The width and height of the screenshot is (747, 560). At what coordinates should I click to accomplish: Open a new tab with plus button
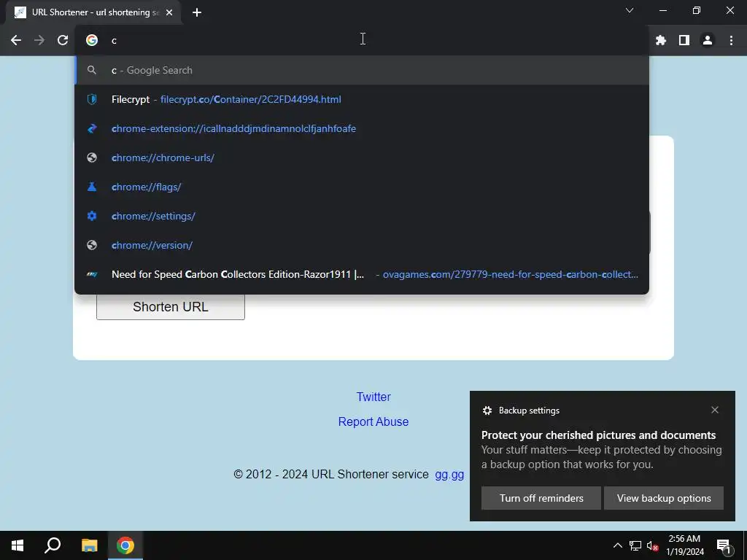197,12
